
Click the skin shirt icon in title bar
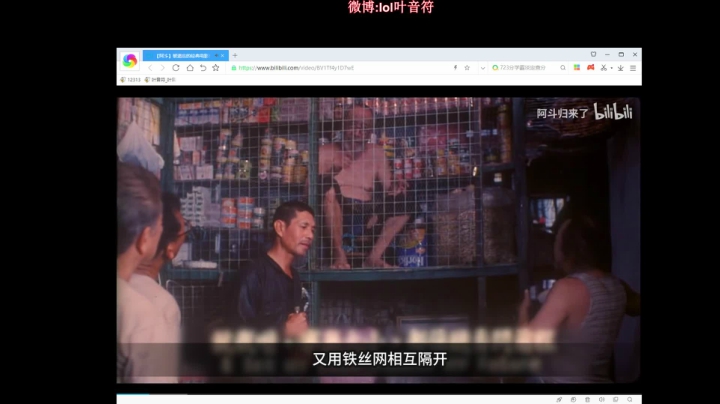[x=593, y=54]
